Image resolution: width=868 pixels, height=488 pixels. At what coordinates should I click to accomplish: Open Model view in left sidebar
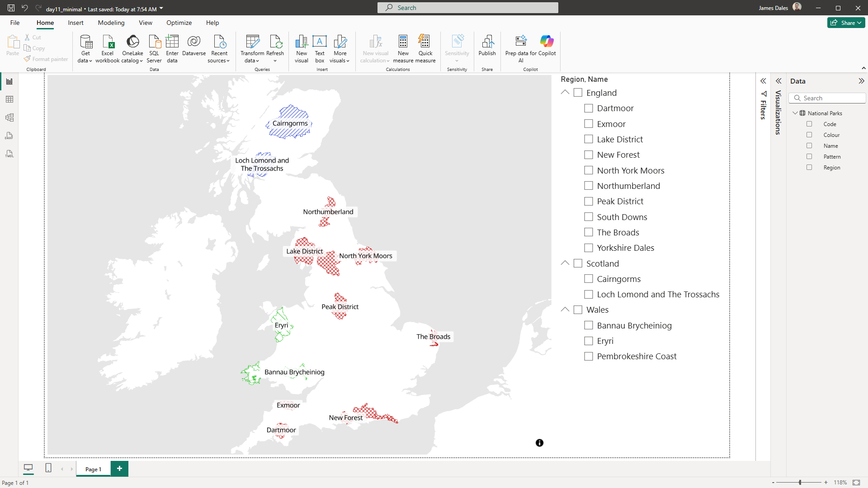pos(9,117)
